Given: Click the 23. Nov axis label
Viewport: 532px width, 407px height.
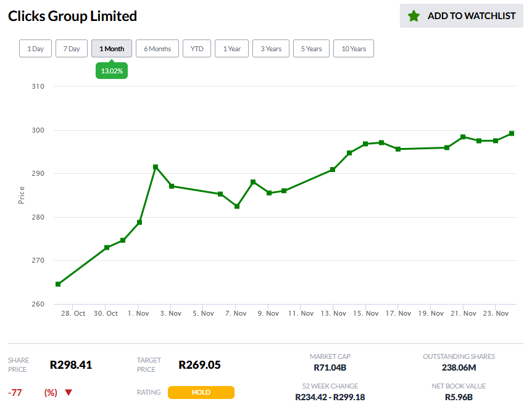Looking at the screenshot, I should (x=496, y=313).
